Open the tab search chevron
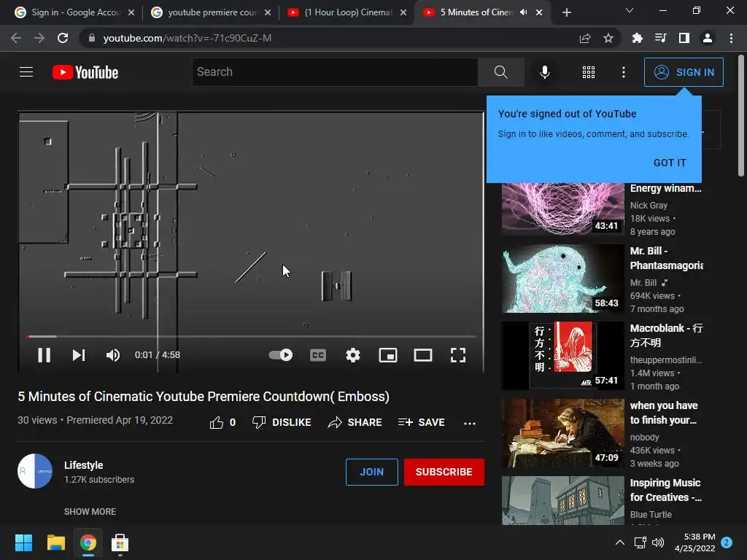Image resolution: width=747 pixels, height=560 pixels. click(630, 10)
